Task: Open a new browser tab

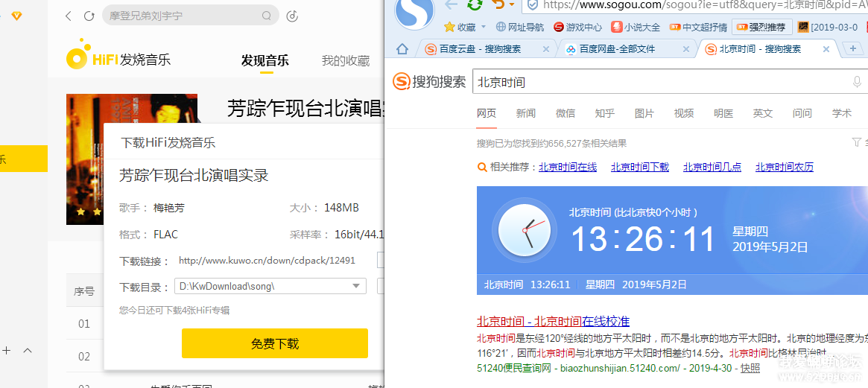Action: coord(853,49)
